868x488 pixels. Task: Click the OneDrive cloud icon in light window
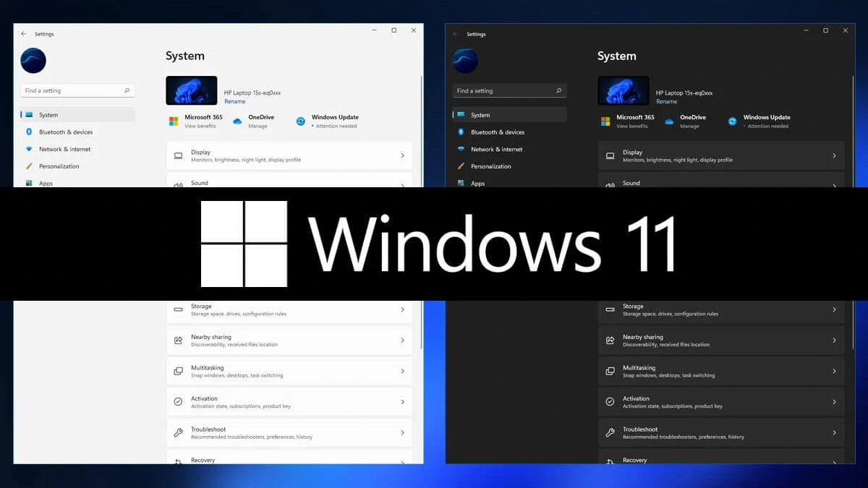click(237, 121)
